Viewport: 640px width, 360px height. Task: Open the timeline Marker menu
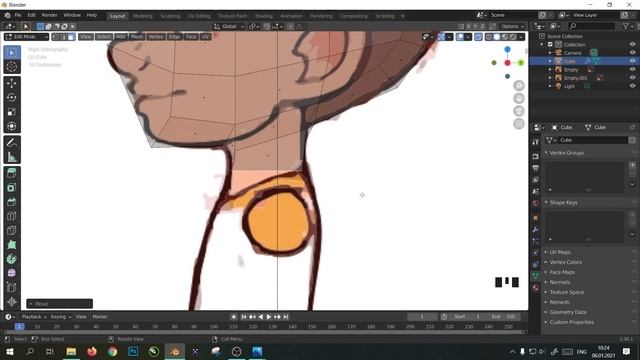point(100,317)
